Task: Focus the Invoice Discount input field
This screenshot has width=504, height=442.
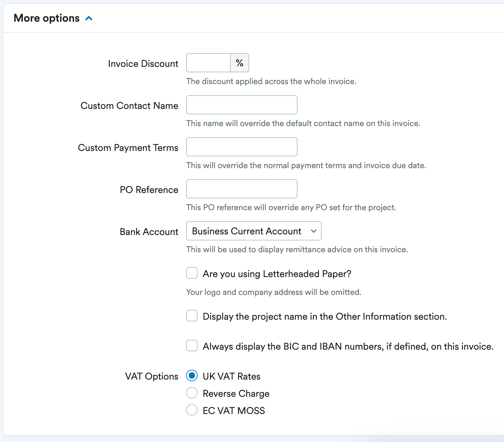Action: tap(208, 63)
